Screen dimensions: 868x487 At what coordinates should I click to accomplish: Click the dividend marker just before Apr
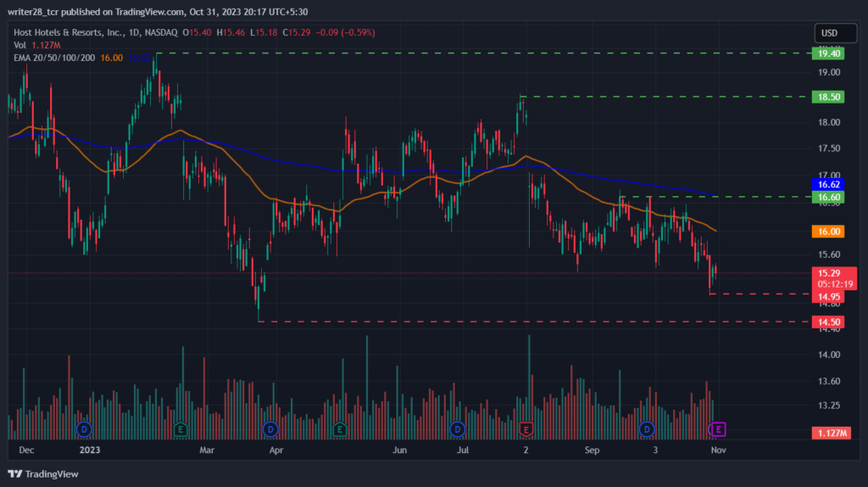coord(270,428)
